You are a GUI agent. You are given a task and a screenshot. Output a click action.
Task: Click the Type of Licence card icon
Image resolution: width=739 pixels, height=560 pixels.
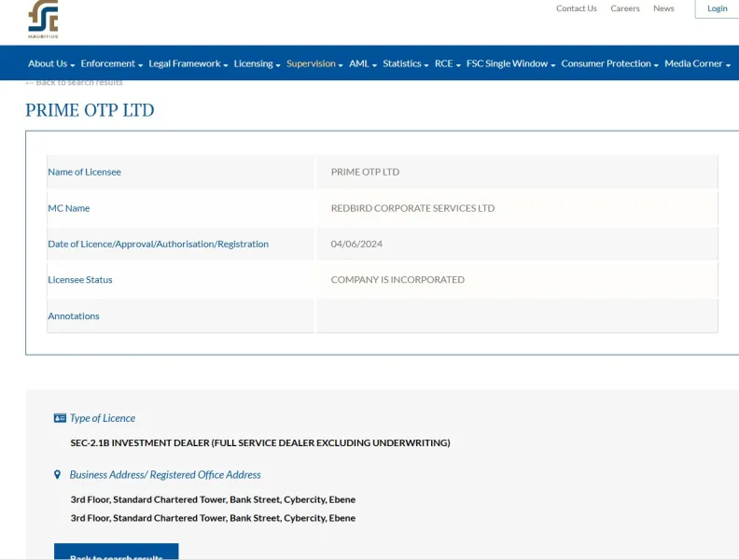pos(60,418)
